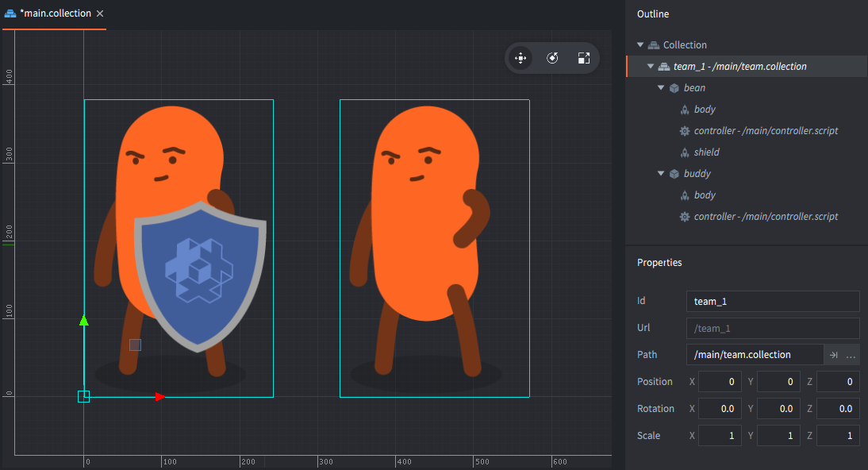Switch to the main.collection editor tab
The width and height of the screenshot is (868, 470).
(54, 14)
